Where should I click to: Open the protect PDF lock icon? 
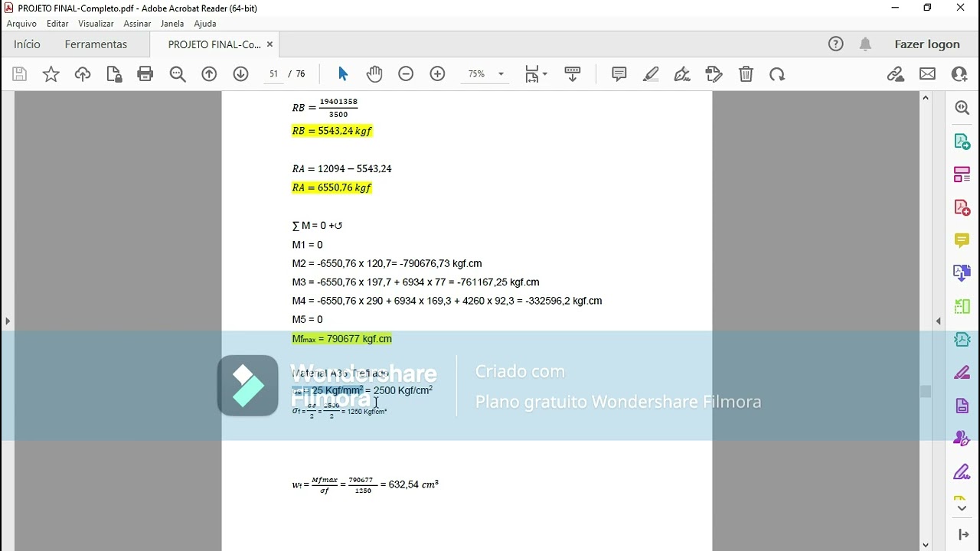click(x=114, y=74)
